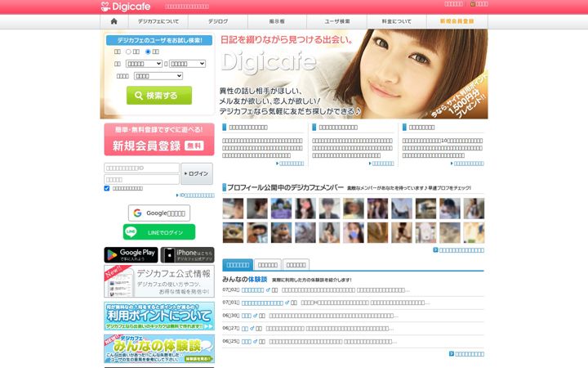Toggle the remember-login checkbox under the password field
Screen dimensions: 588x368
107,188
